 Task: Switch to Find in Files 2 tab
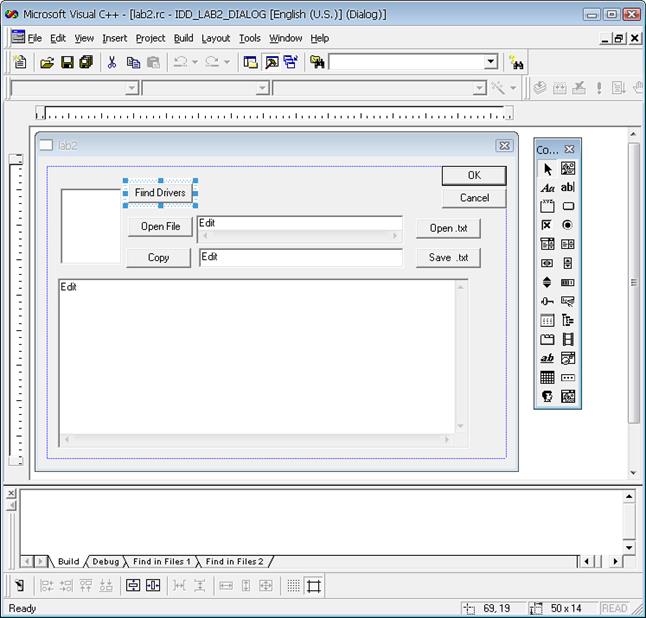234,562
